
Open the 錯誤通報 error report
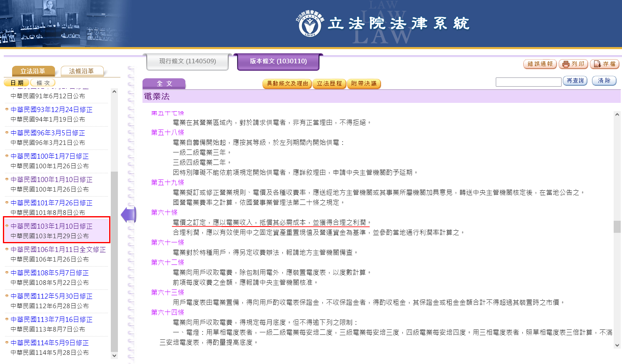click(x=540, y=64)
